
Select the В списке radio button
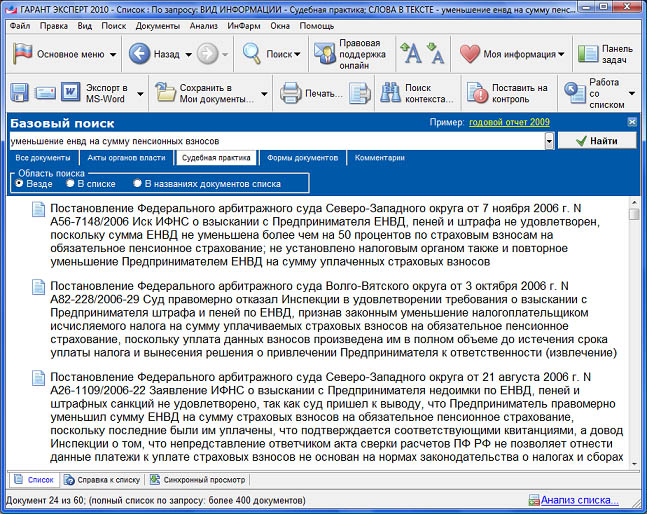click(x=70, y=184)
